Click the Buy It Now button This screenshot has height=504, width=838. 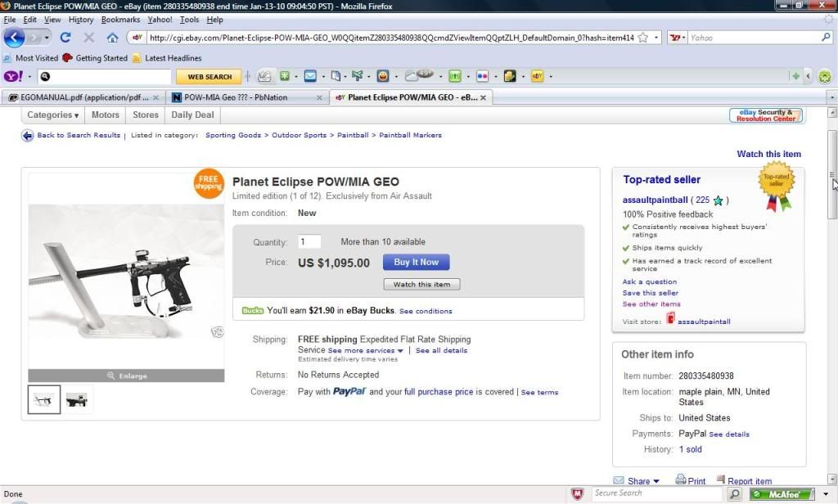coord(416,262)
